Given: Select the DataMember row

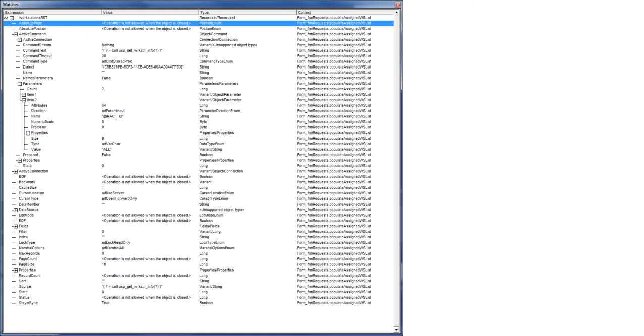Looking at the screenshot, I should [x=198, y=204].
